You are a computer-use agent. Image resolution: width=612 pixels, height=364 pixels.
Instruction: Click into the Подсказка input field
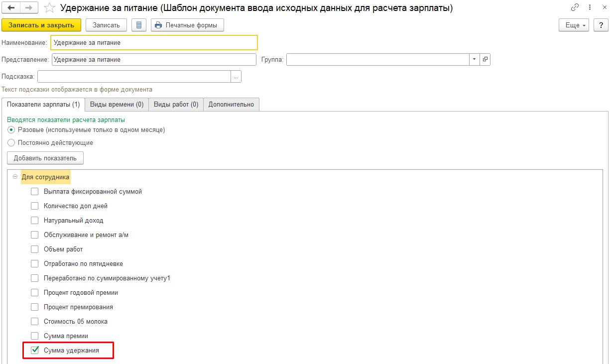134,77
